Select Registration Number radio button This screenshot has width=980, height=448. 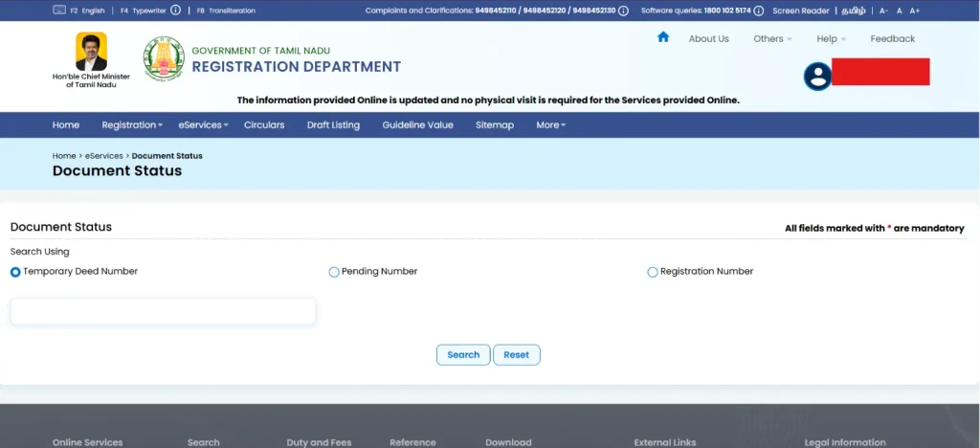653,272
